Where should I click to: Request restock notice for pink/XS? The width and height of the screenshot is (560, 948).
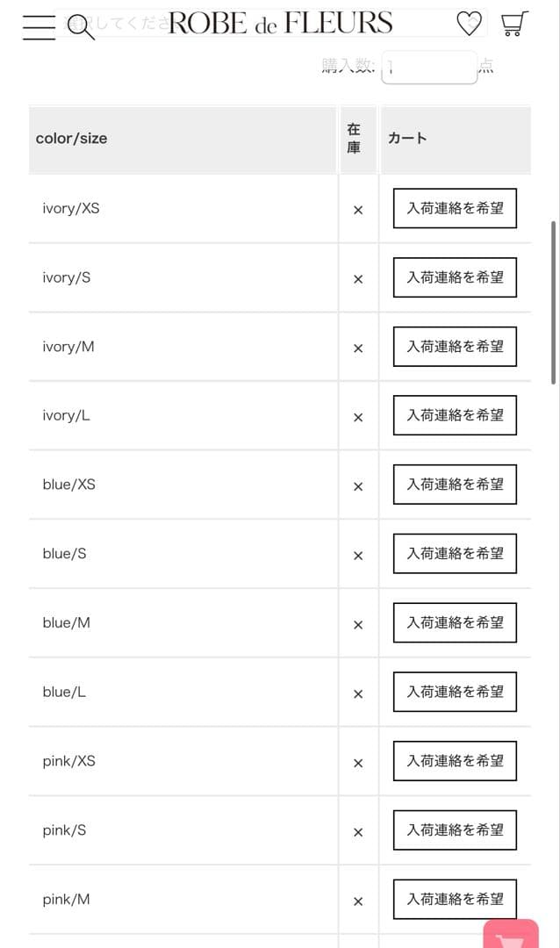coord(455,761)
